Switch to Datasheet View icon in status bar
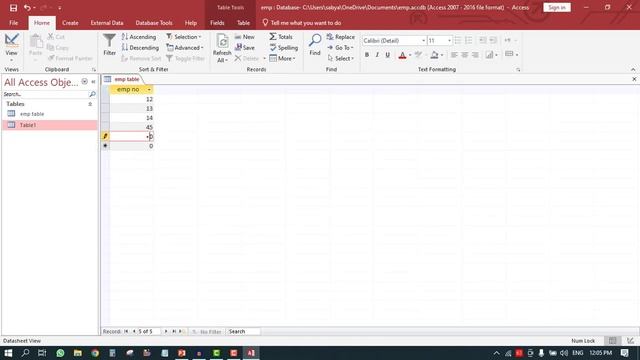 pos(612,341)
